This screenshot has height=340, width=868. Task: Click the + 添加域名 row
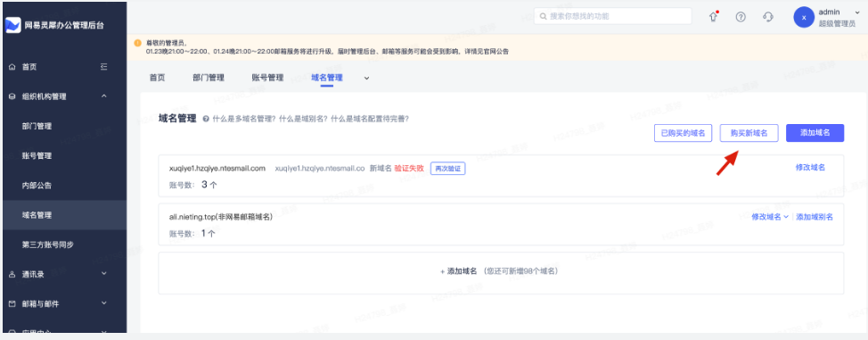501,273
